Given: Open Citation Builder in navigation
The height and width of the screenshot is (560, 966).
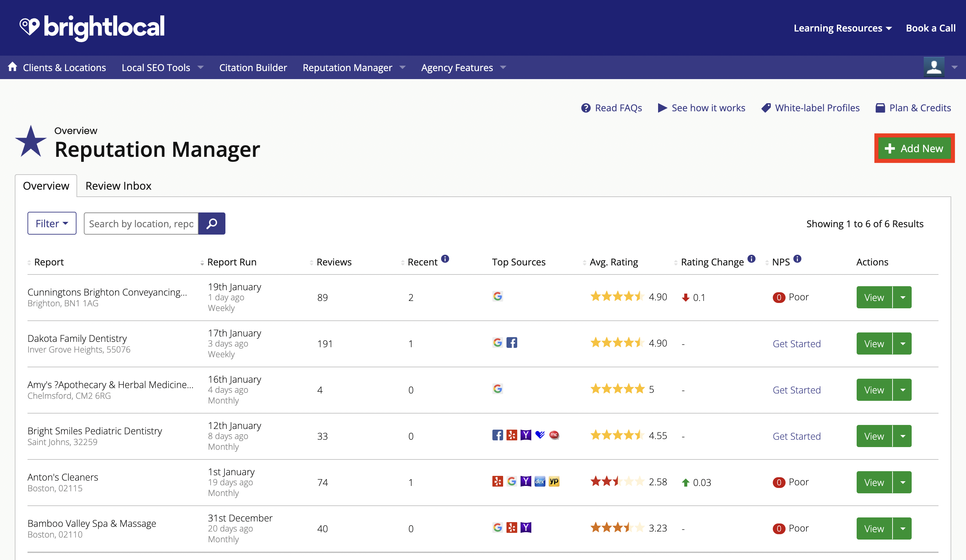Looking at the screenshot, I should [x=253, y=67].
